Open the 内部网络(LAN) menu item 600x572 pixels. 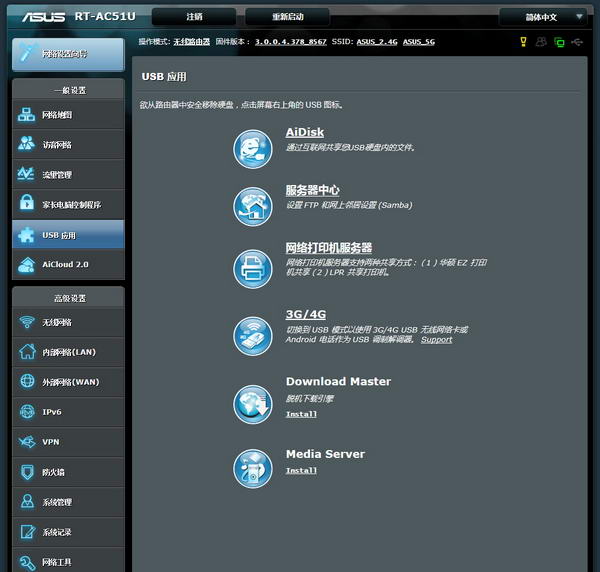[68, 352]
